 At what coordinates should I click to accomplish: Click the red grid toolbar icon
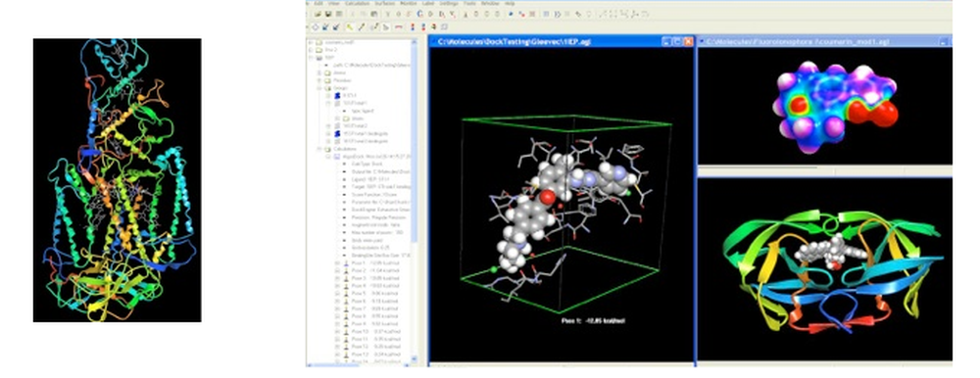(x=532, y=15)
